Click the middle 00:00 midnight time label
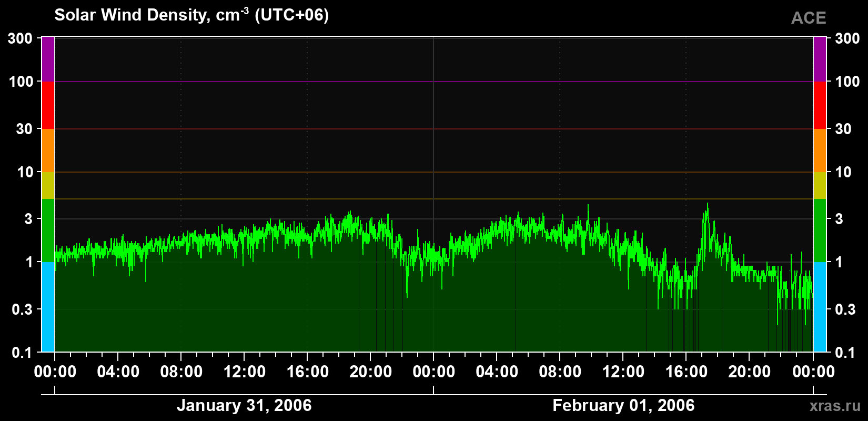The image size is (868, 421). 433,372
